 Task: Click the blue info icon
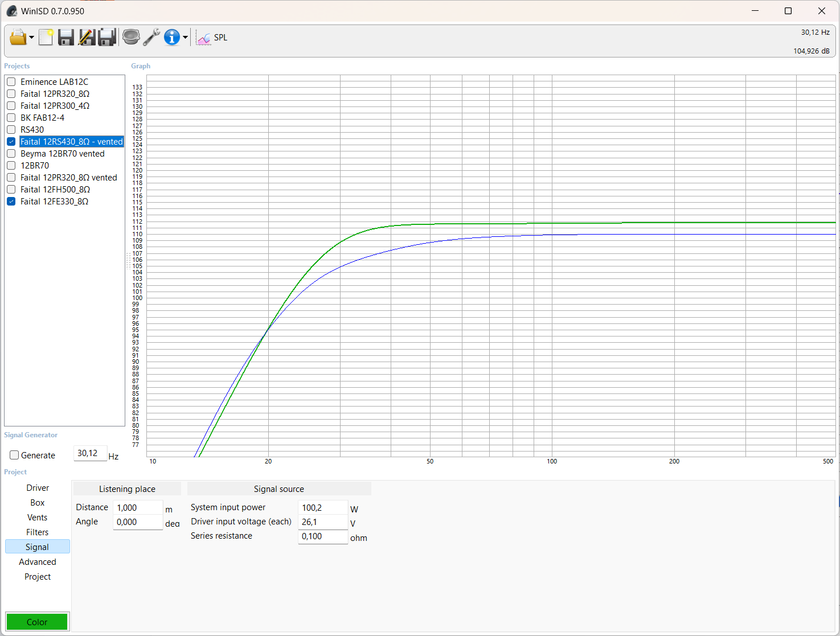pos(172,38)
